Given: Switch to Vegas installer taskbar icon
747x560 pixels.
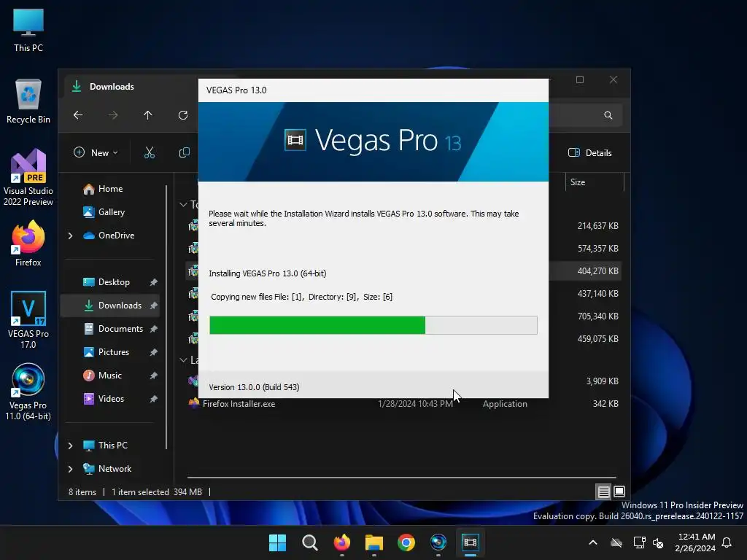Looking at the screenshot, I should coord(471,542).
